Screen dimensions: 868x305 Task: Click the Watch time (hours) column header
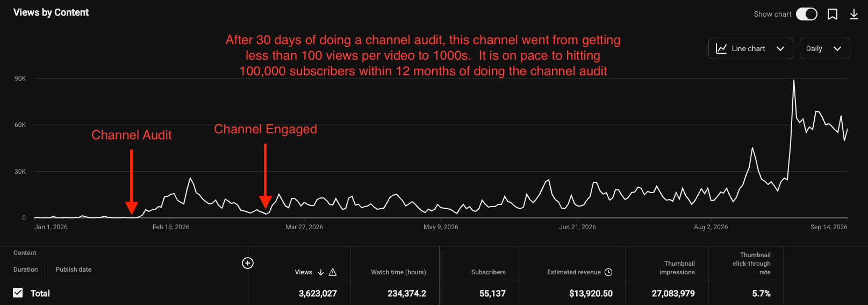[398, 272]
